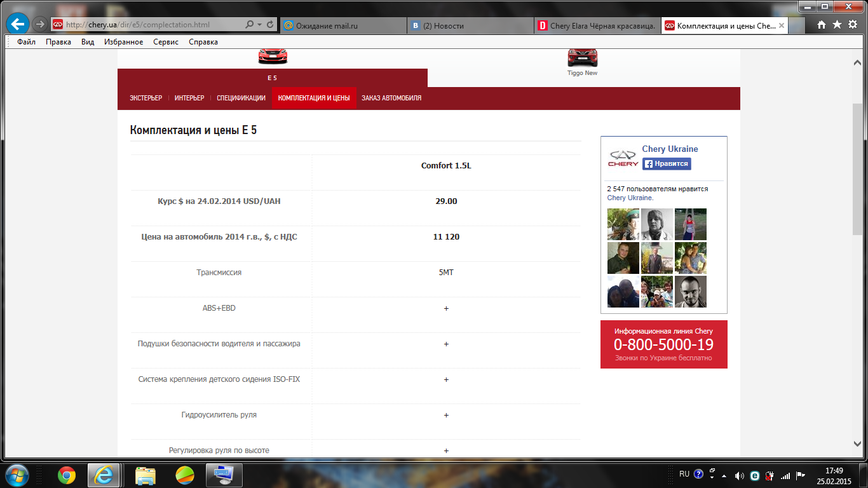Open the browser Tools gear icon

click(x=853, y=25)
